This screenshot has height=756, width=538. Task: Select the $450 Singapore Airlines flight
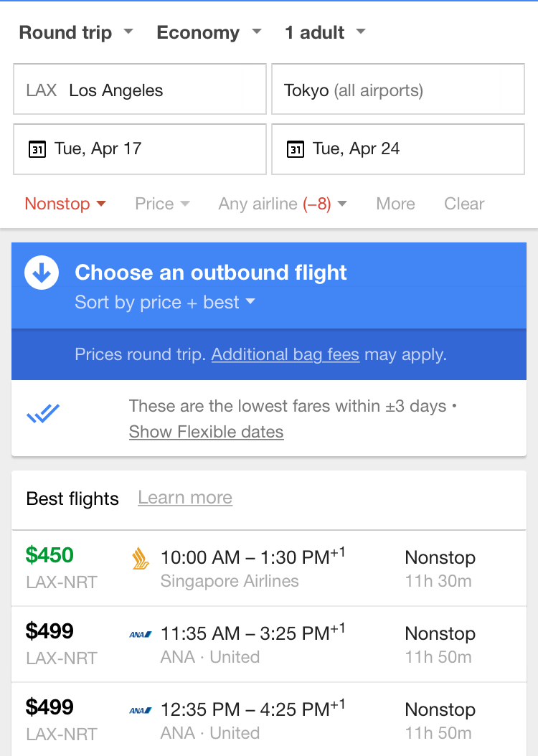coord(269,568)
